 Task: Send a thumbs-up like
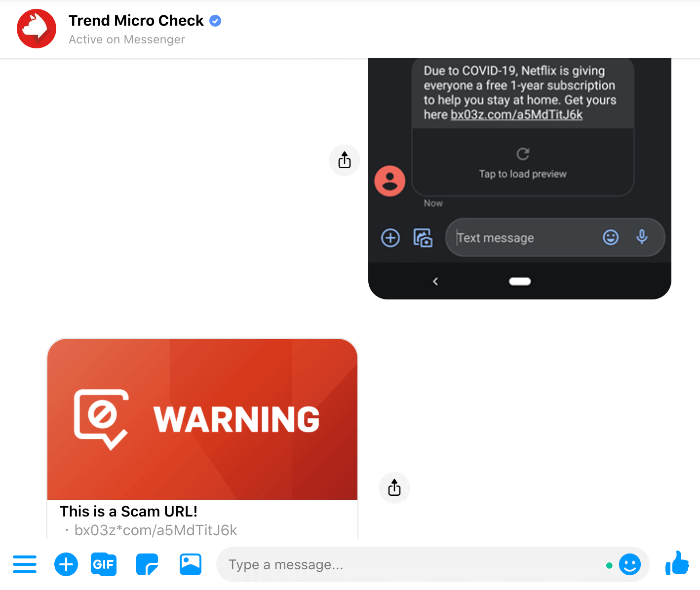coord(677,563)
